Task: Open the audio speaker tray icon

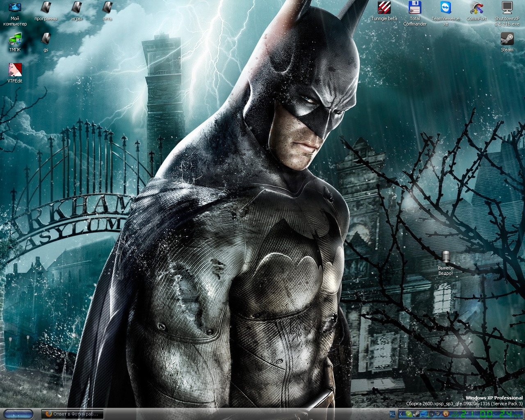Action: 431,414
